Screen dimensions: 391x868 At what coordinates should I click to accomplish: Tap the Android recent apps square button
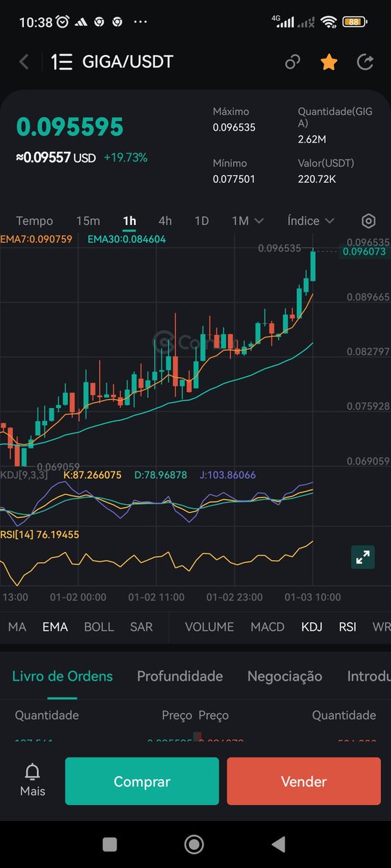tap(110, 843)
